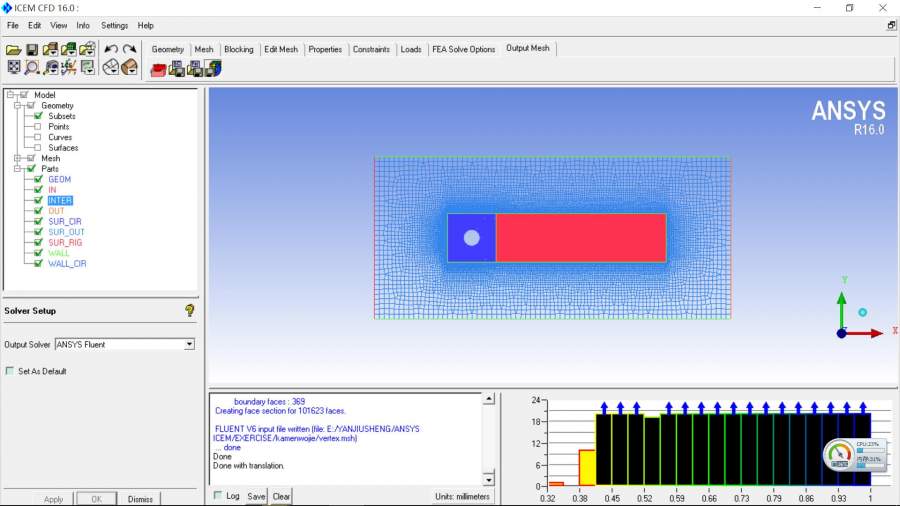Click the red Select Solver icon
Image resolution: width=900 pixels, height=506 pixels.
pos(158,69)
